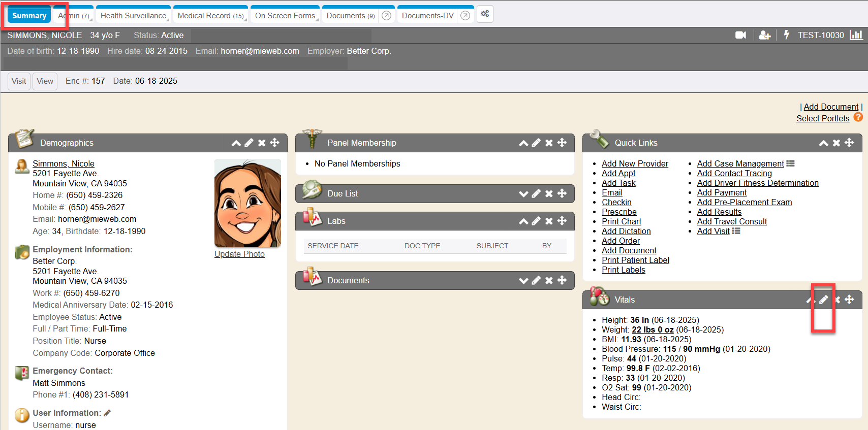The height and width of the screenshot is (430, 868).
Task: Click the video camera icon in patient header
Action: point(740,35)
